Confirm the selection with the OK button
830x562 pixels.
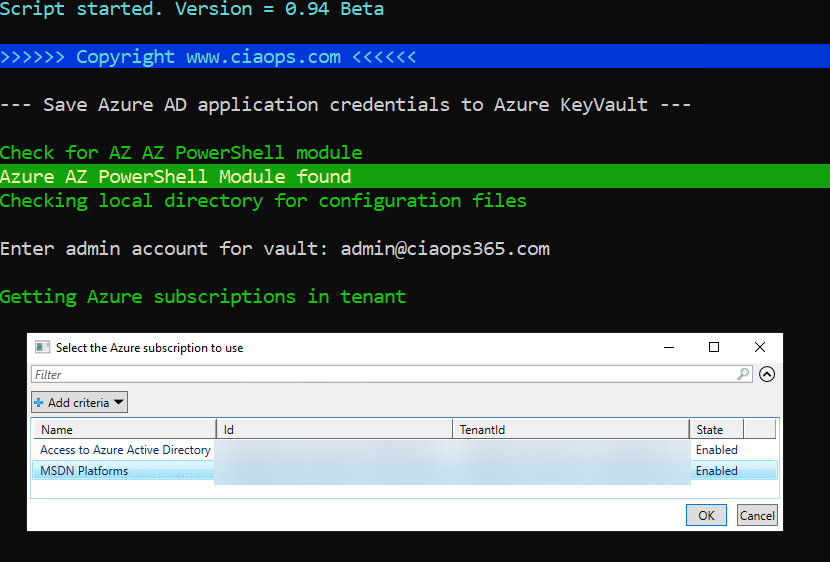click(706, 515)
